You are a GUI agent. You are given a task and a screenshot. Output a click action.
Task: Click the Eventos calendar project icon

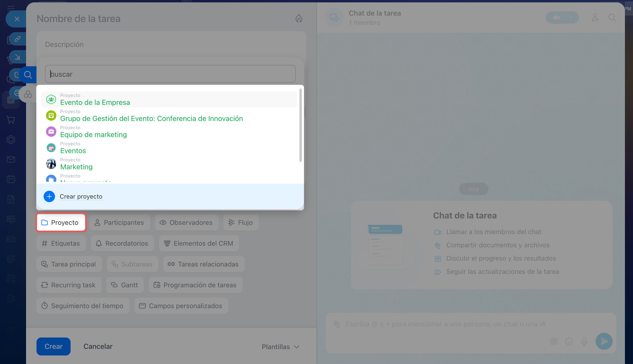[51, 148]
